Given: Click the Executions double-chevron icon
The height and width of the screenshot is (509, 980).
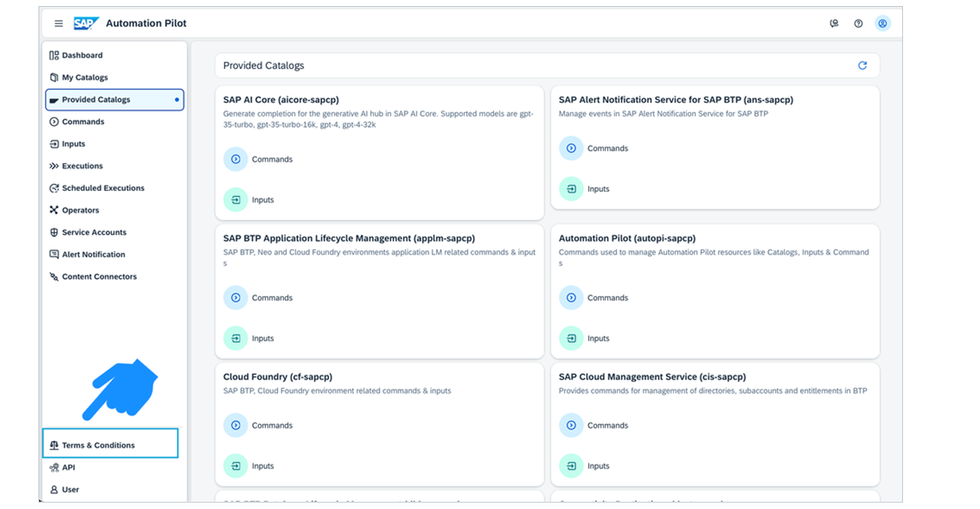Looking at the screenshot, I should coord(54,166).
